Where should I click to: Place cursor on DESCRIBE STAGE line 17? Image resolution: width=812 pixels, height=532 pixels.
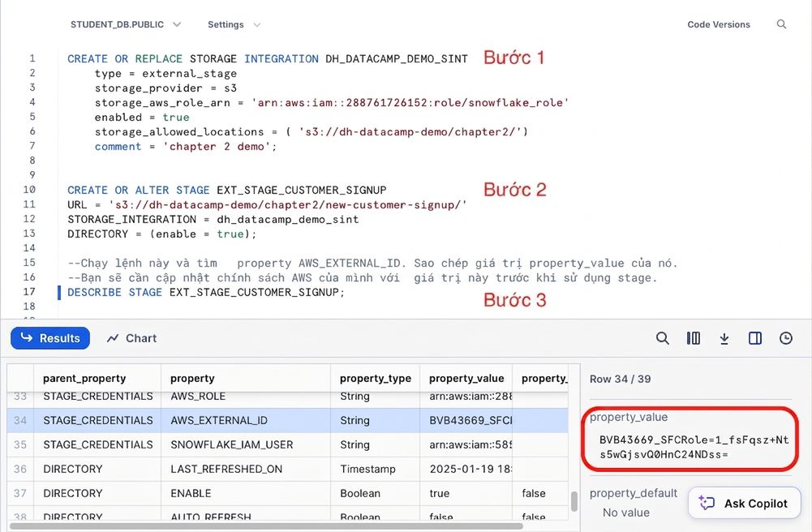coord(205,293)
